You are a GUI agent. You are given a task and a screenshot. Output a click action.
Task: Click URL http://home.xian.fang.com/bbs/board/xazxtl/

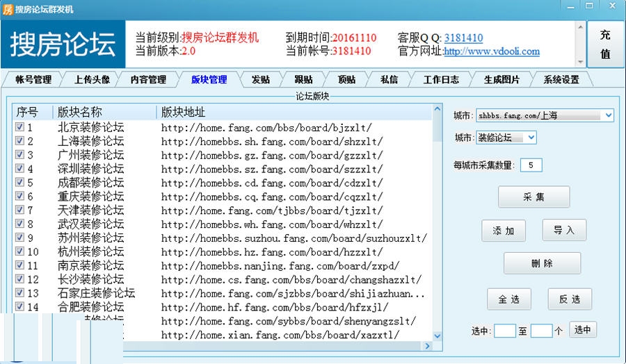coord(280,335)
